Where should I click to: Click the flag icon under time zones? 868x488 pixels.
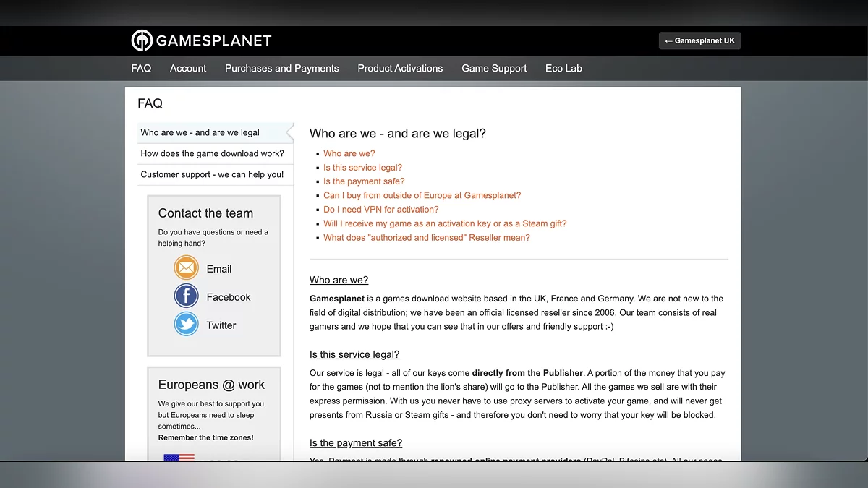click(x=179, y=458)
